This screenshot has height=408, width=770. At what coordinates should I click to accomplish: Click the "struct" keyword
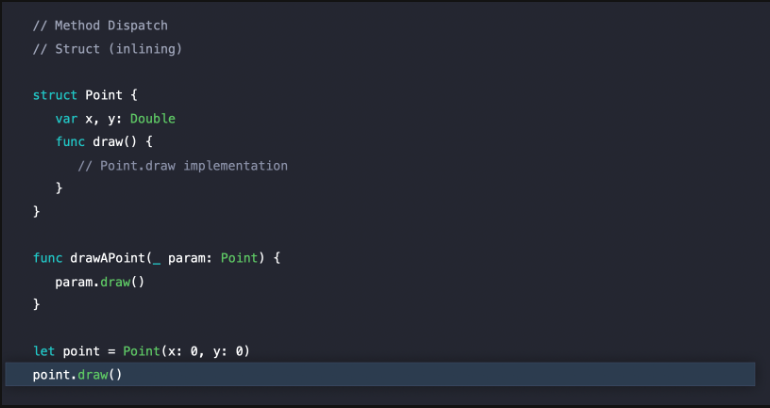click(x=55, y=95)
